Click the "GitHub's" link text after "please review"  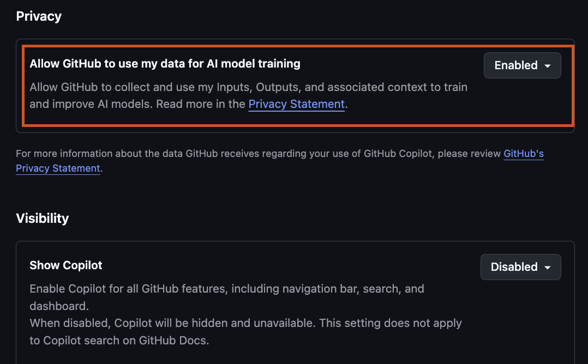(523, 154)
